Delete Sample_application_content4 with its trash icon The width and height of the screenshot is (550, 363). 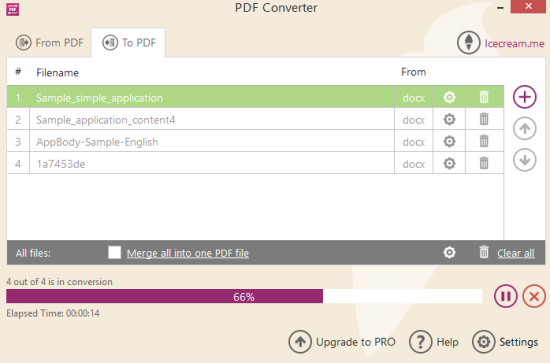click(484, 119)
